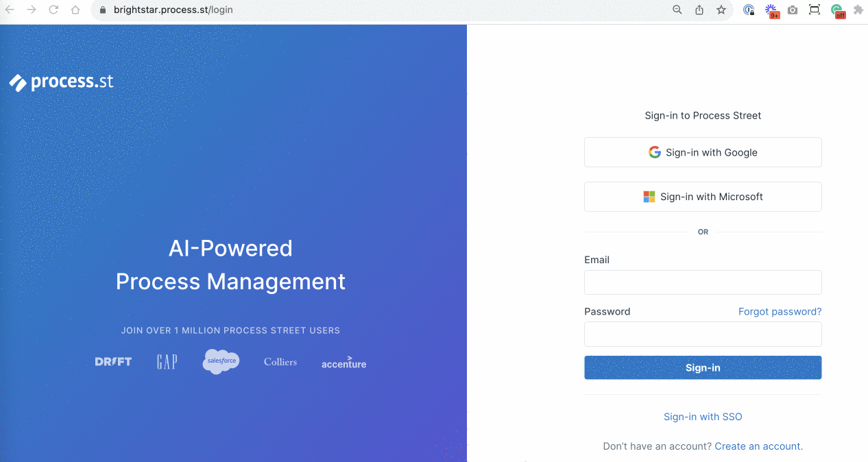Open the browser home page
The width and height of the screenshot is (868, 462).
75,10
